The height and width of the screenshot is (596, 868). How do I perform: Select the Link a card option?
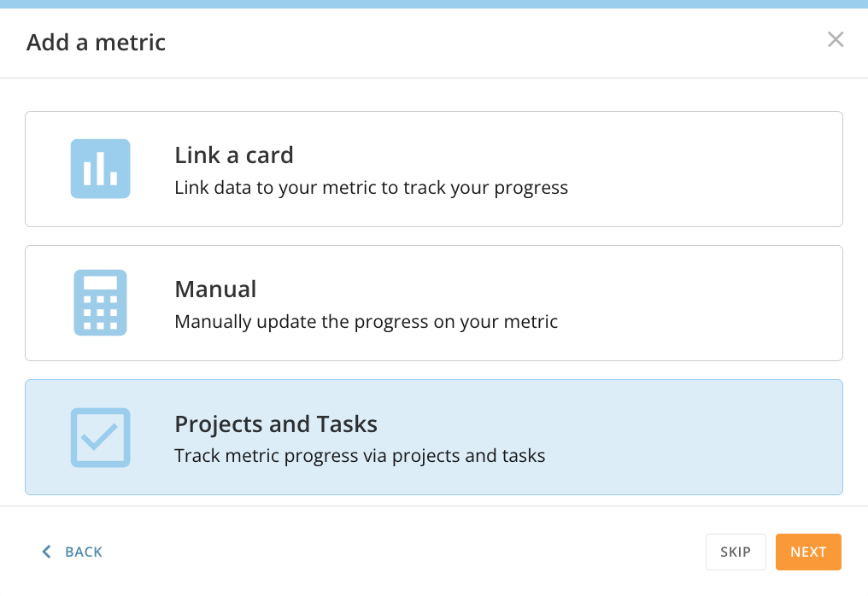click(433, 169)
